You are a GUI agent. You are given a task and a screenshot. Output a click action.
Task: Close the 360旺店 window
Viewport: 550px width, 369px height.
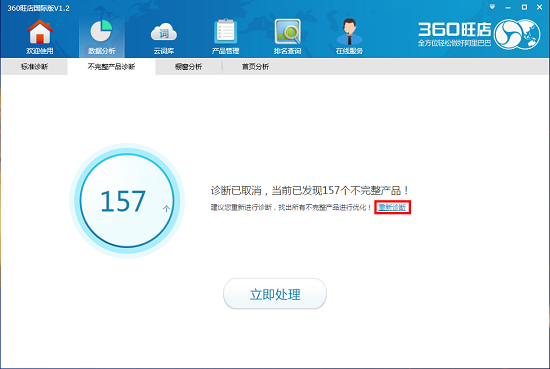coord(539,7)
